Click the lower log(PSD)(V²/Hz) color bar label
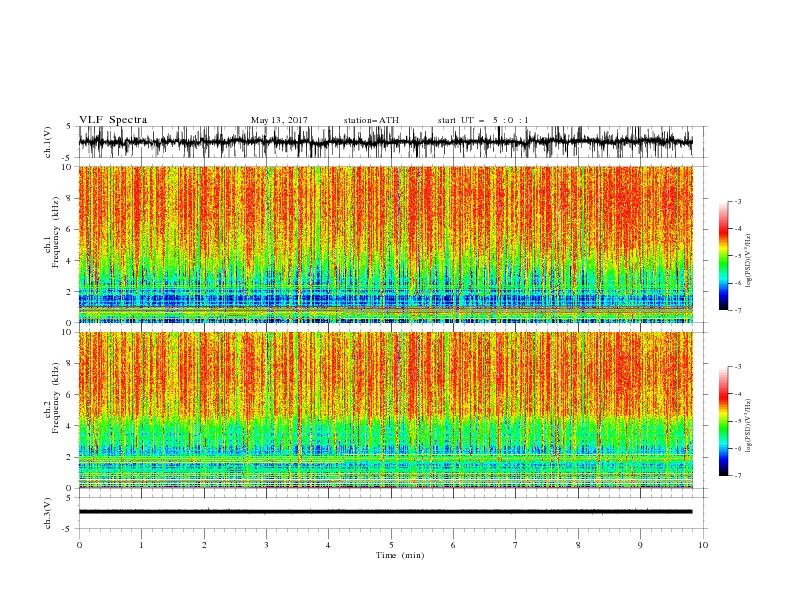The image size is (792, 612). pyautogui.click(x=749, y=425)
